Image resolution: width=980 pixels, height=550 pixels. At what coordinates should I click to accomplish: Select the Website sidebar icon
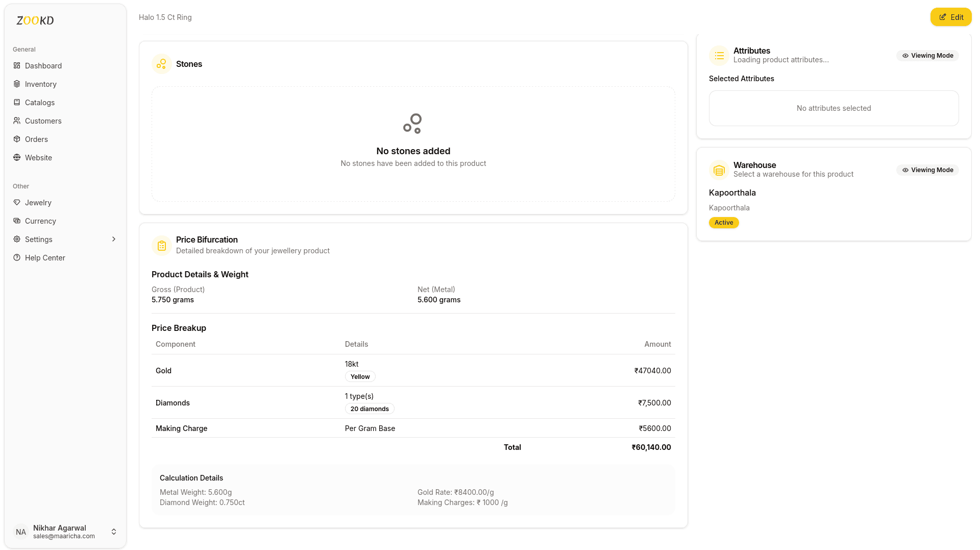pos(17,157)
